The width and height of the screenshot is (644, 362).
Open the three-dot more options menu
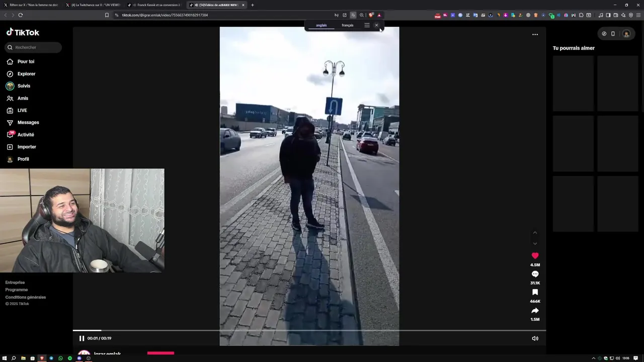[535, 35]
